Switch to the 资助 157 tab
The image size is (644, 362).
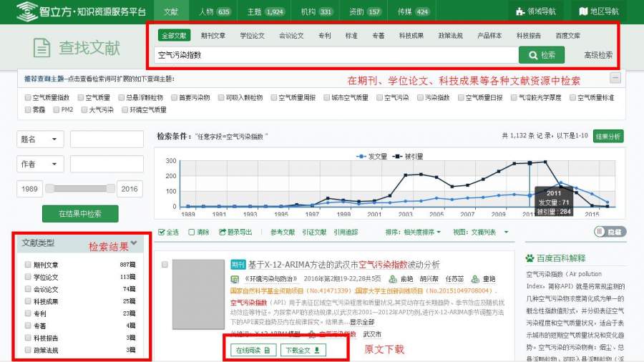(365, 11)
